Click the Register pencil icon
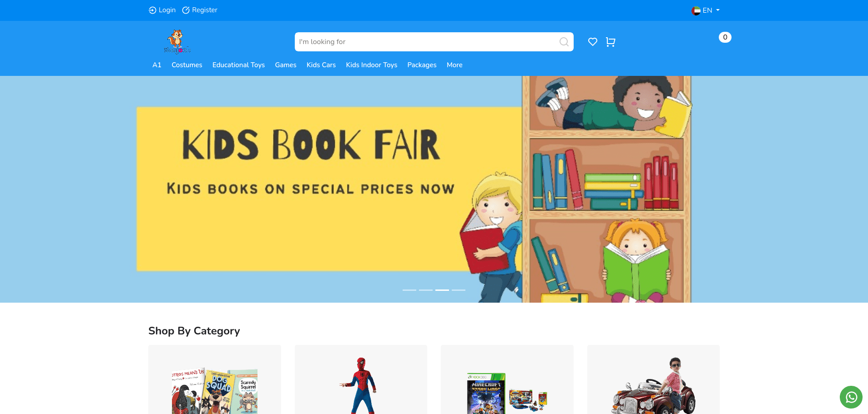 tap(186, 10)
